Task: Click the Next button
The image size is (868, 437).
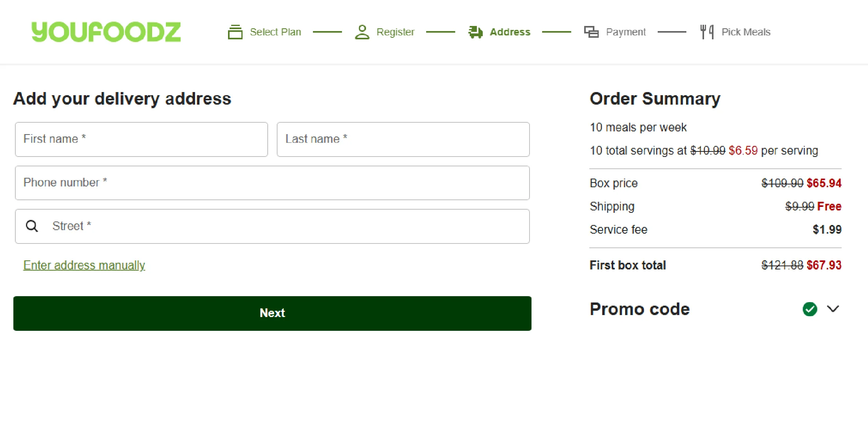Action: point(272,313)
